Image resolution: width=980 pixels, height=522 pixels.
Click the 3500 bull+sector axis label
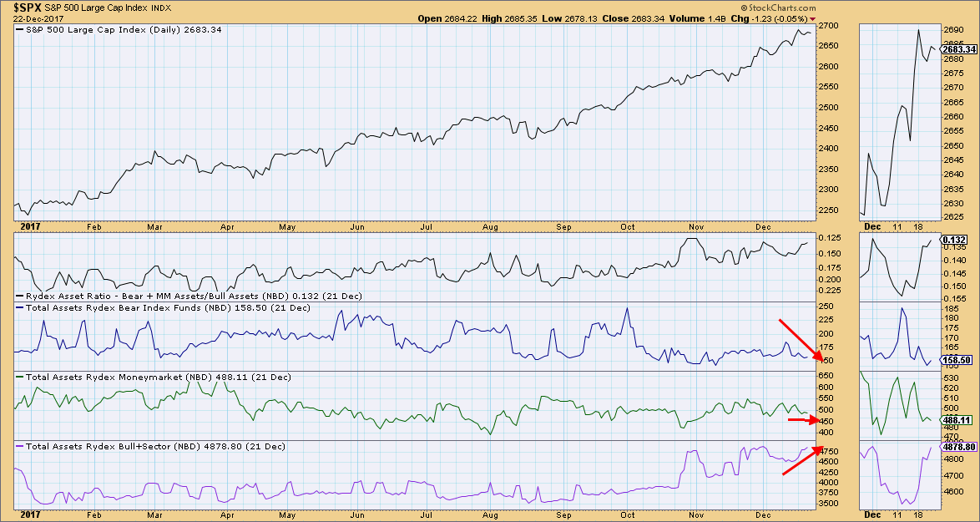coord(831,504)
